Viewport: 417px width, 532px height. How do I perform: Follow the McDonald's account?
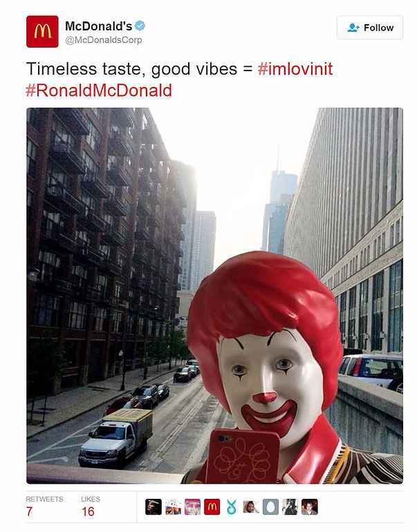[x=370, y=28]
